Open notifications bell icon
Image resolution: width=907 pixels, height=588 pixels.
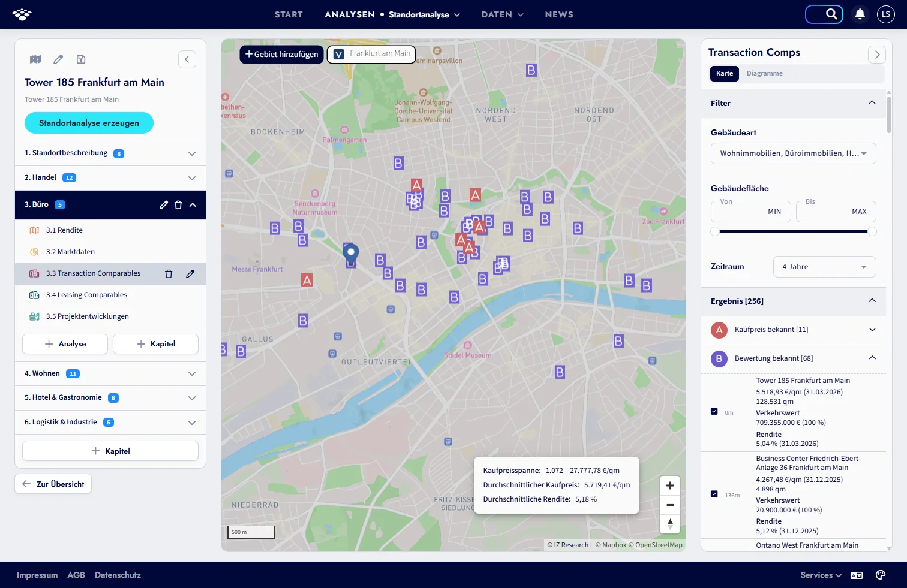pyautogui.click(x=860, y=14)
